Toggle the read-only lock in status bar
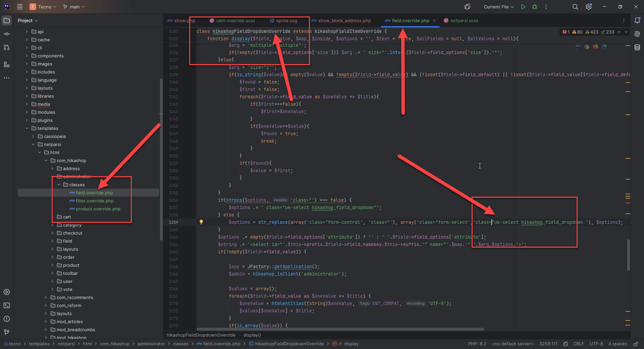644x349 pixels. click(636, 344)
